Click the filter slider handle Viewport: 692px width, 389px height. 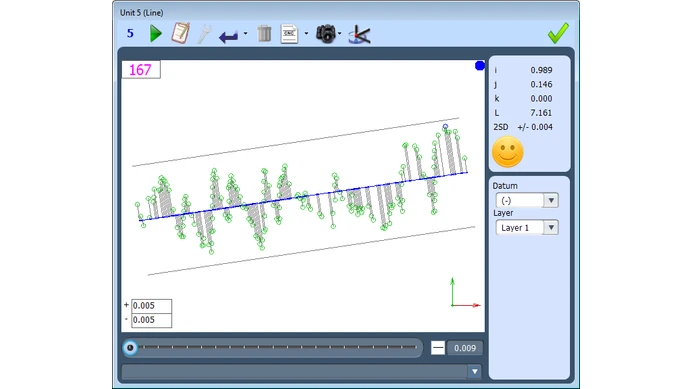click(x=130, y=347)
